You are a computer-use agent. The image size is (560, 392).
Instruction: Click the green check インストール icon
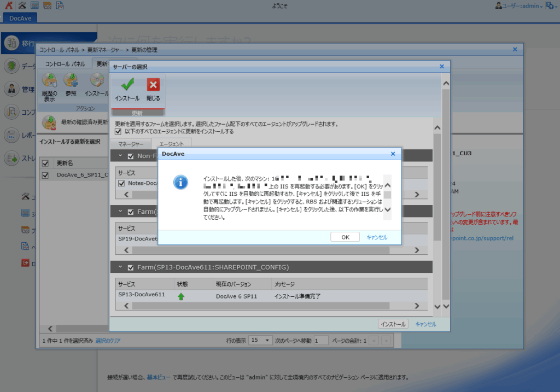127,85
